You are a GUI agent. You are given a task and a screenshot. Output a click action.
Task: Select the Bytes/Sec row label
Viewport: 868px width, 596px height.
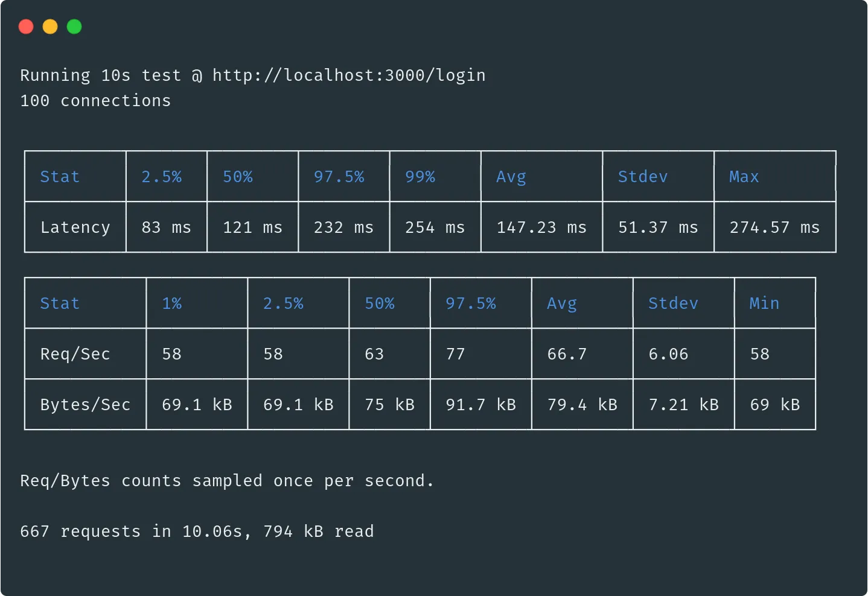point(85,405)
